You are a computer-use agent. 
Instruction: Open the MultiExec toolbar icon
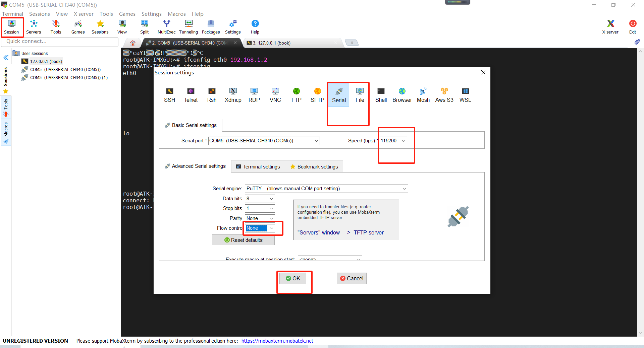point(166,27)
